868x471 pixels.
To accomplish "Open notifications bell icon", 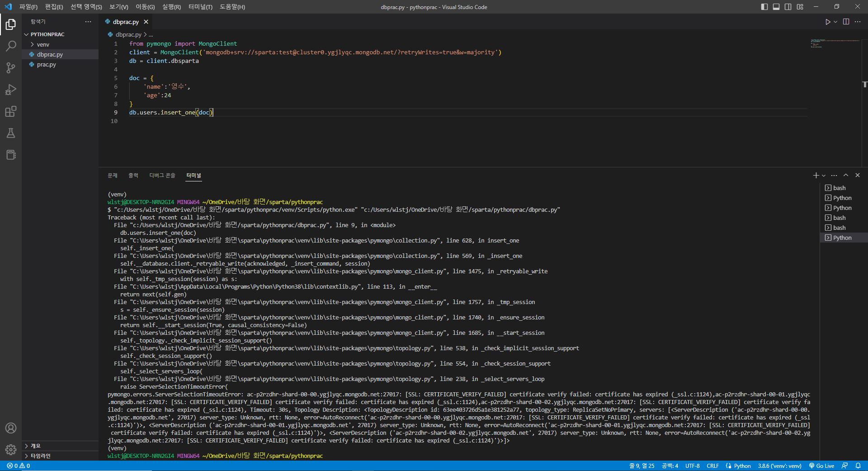I will [858, 466].
